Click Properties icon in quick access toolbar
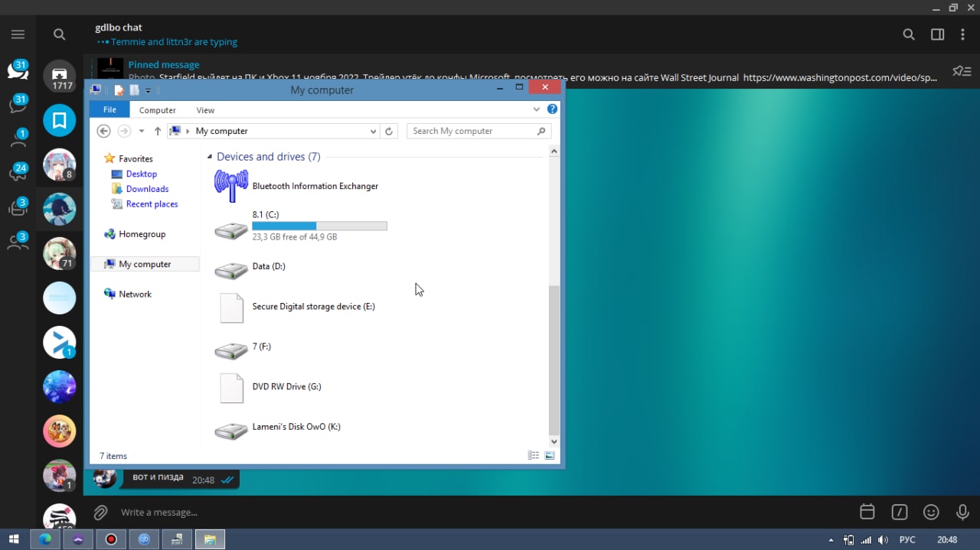Image resolution: width=980 pixels, height=550 pixels. click(119, 89)
